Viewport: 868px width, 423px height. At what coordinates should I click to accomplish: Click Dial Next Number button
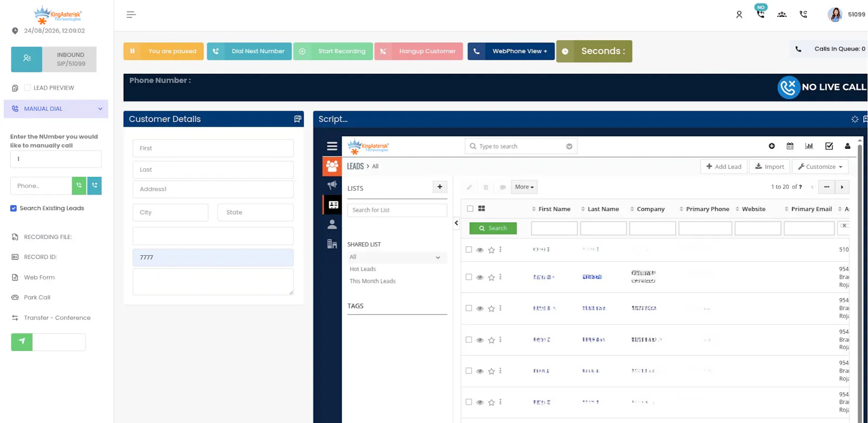click(x=249, y=51)
